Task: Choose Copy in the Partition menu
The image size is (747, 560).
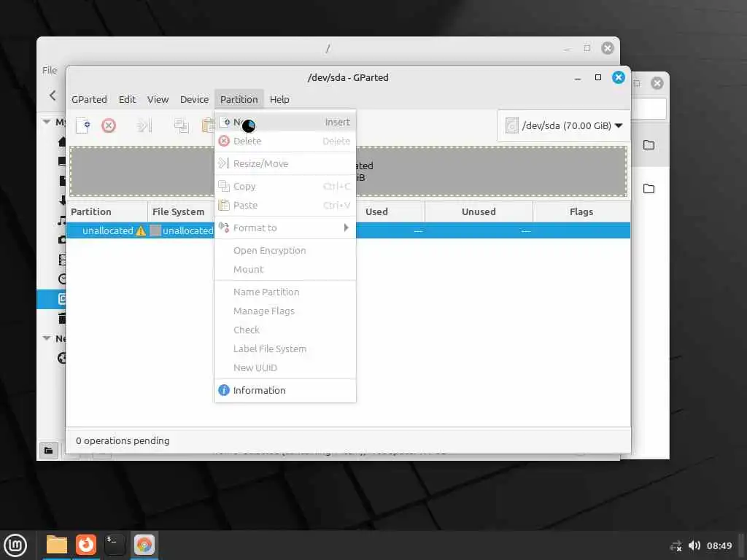Action: click(x=285, y=186)
